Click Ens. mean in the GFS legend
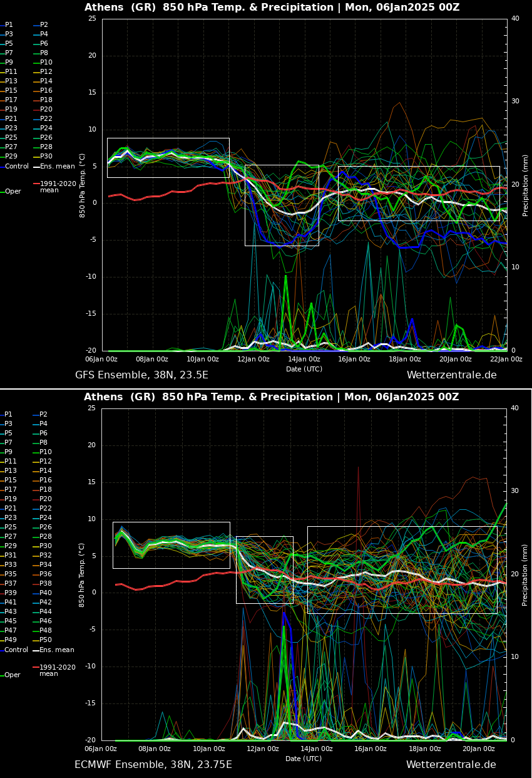 (x=57, y=167)
